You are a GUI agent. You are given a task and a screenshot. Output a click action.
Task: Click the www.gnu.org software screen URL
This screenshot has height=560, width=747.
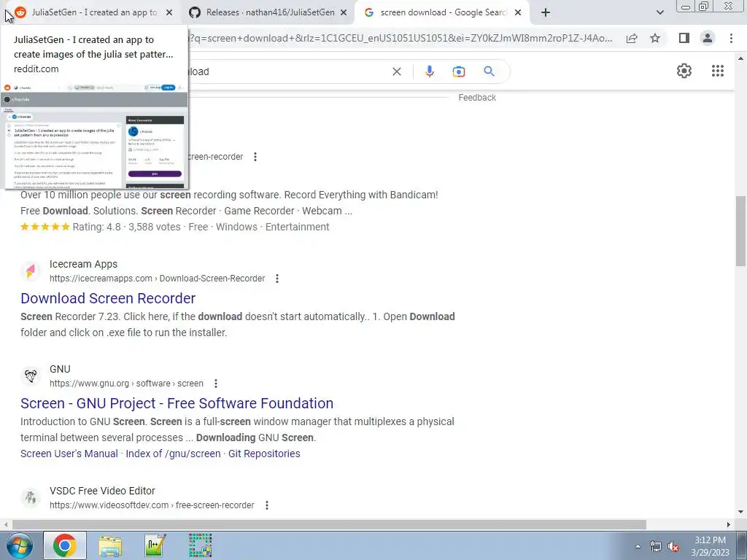pyautogui.click(x=126, y=384)
